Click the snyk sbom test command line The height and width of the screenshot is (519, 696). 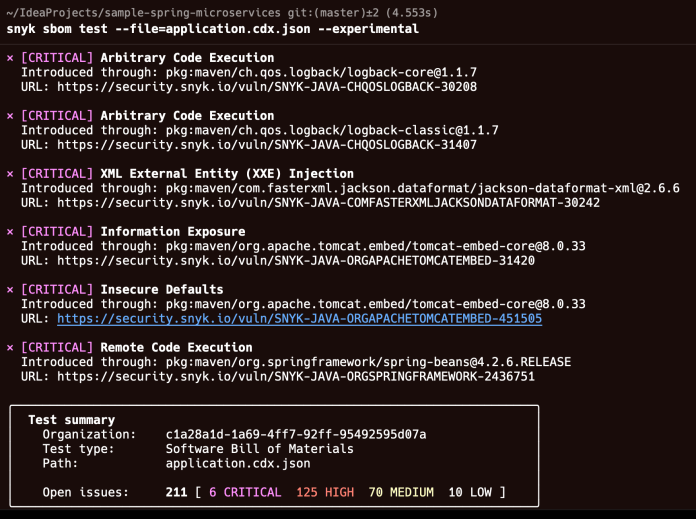click(x=213, y=30)
